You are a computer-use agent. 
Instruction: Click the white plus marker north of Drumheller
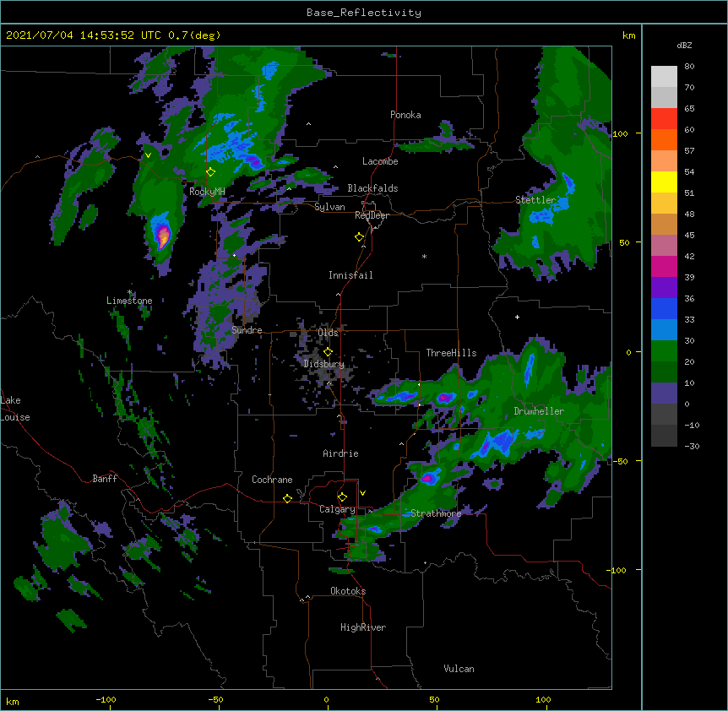[x=517, y=317]
